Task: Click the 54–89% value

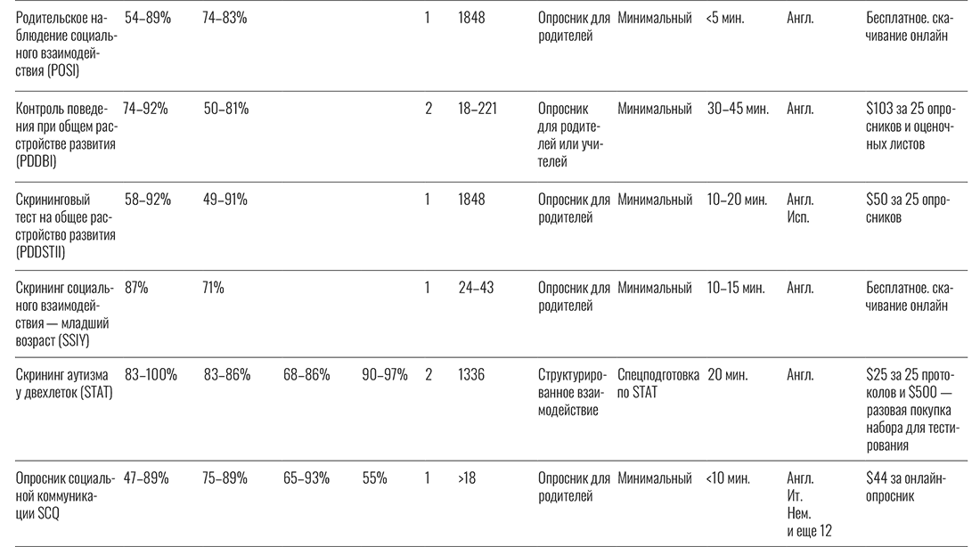Action: (x=148, y=17)
